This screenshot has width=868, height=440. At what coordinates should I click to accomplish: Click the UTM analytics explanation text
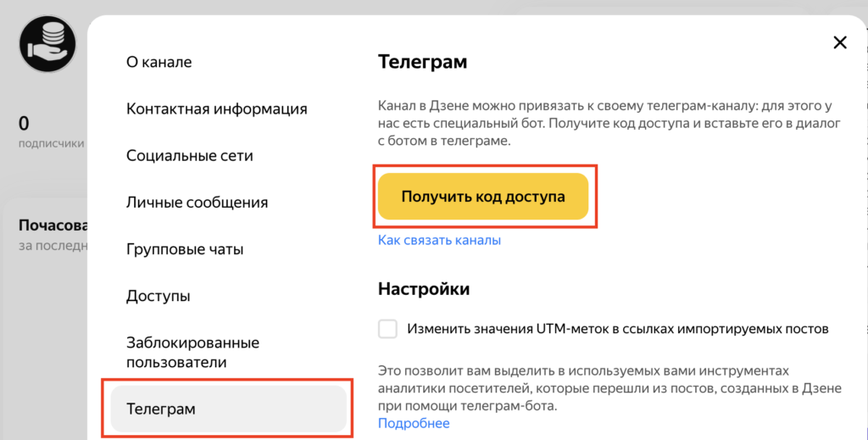(609, 389)
